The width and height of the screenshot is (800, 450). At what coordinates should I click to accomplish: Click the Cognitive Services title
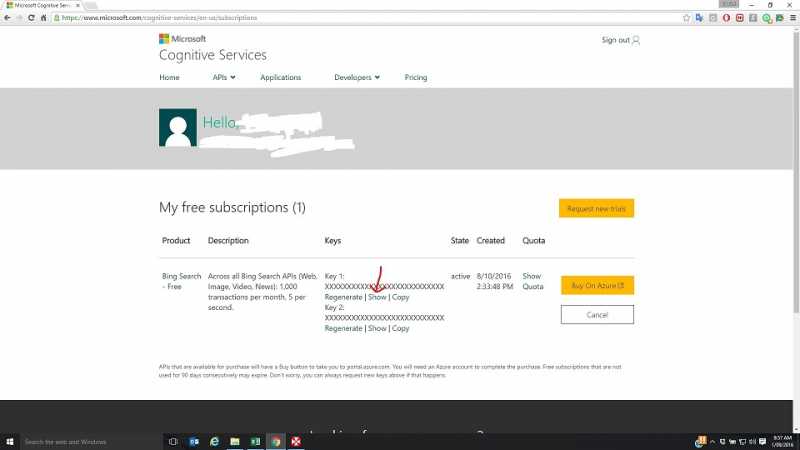tap(213, 55)
